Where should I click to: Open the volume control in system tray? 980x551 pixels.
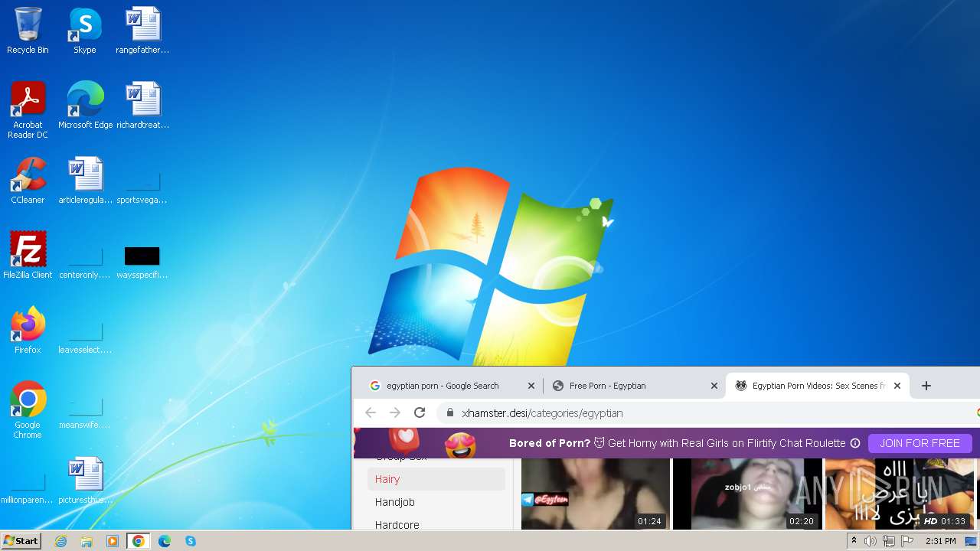[871, 541]
